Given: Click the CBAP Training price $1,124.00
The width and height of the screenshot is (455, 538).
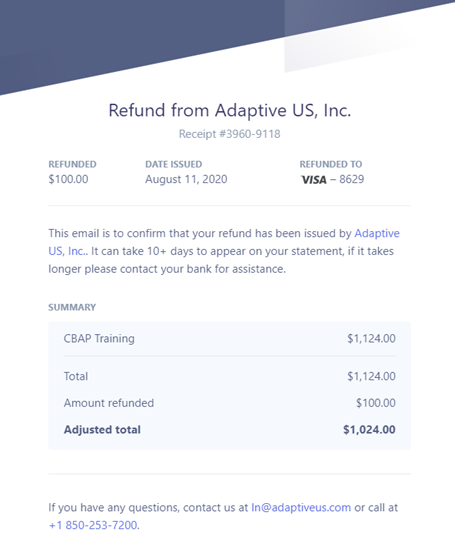Looking at the screenshot, I should 371,339.
